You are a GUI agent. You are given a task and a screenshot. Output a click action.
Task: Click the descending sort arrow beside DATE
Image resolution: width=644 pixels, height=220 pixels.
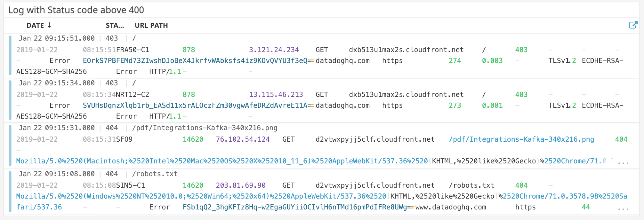pos(49,25)
